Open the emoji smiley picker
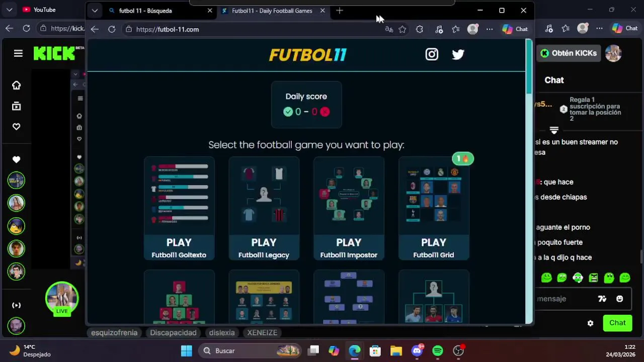 [x=619, y=299]
